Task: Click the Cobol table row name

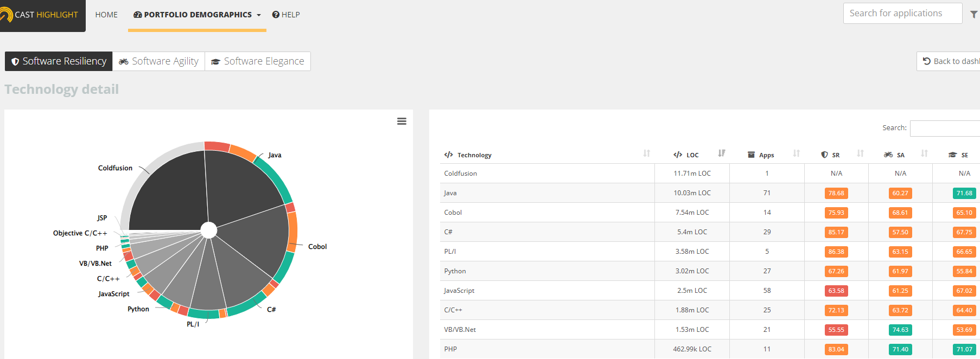Action: tap(453, 213)
